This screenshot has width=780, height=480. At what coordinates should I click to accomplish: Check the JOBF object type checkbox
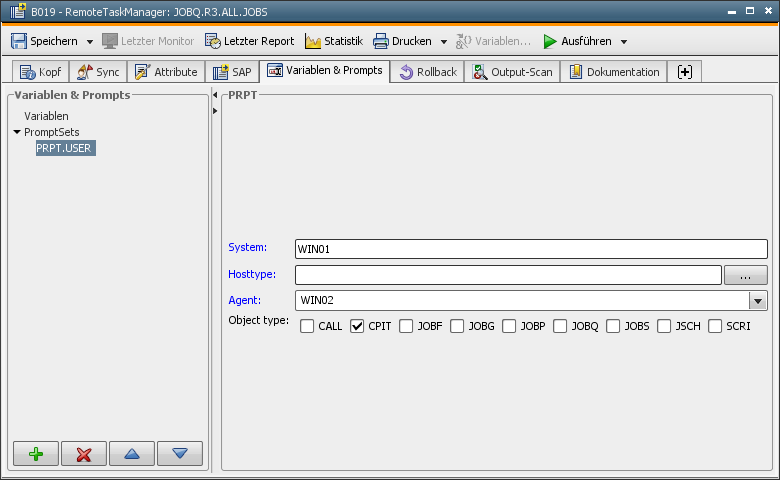406,326
